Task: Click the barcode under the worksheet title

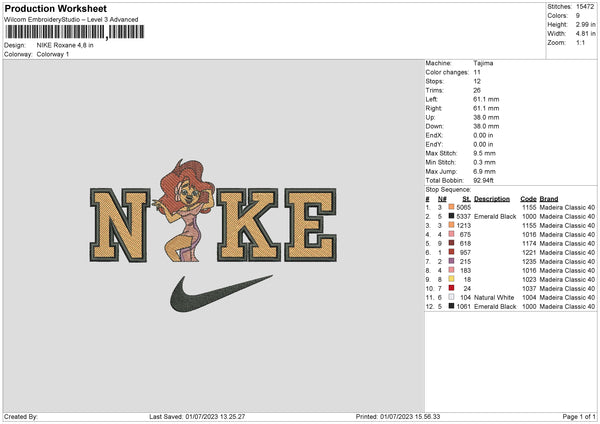Action: pyautogui.click(x=75, y=32)
